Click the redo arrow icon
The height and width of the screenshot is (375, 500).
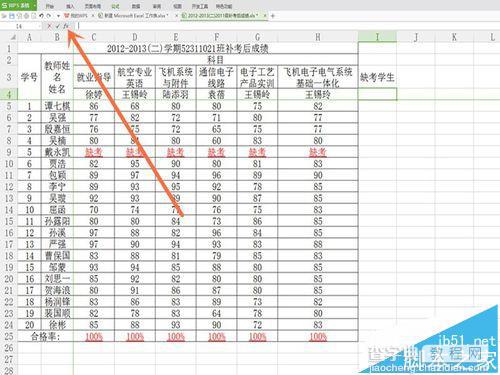point(49,16)
